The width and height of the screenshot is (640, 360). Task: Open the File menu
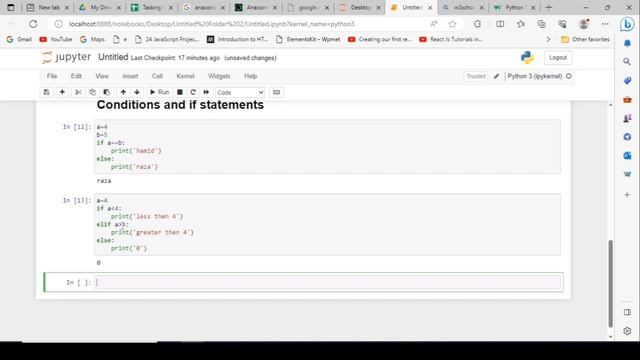(x=52, y=76)
